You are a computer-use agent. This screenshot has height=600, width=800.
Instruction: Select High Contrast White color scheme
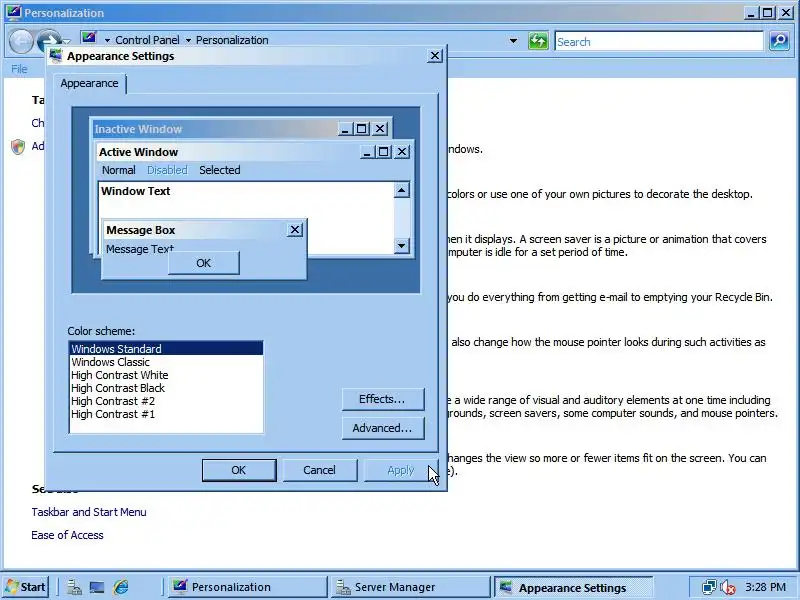point(166,375)
